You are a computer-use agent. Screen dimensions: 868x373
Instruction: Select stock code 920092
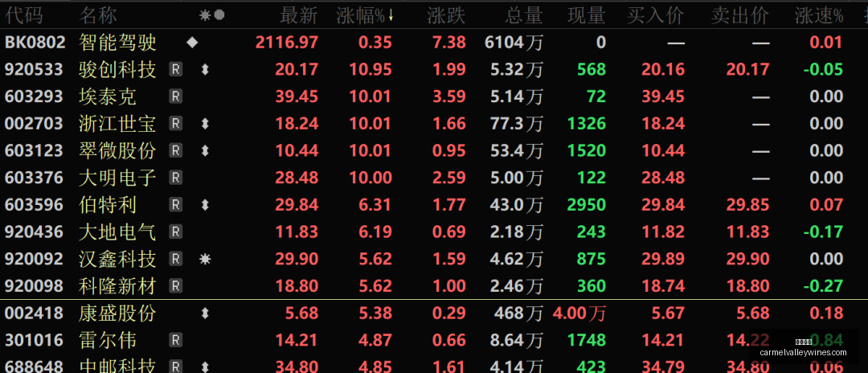coord(35,258)
